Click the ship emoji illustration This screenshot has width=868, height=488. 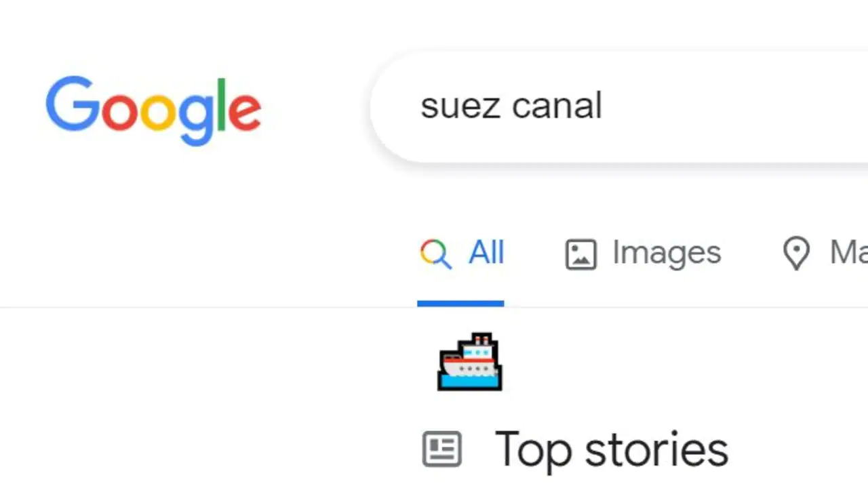coord(470,361)
